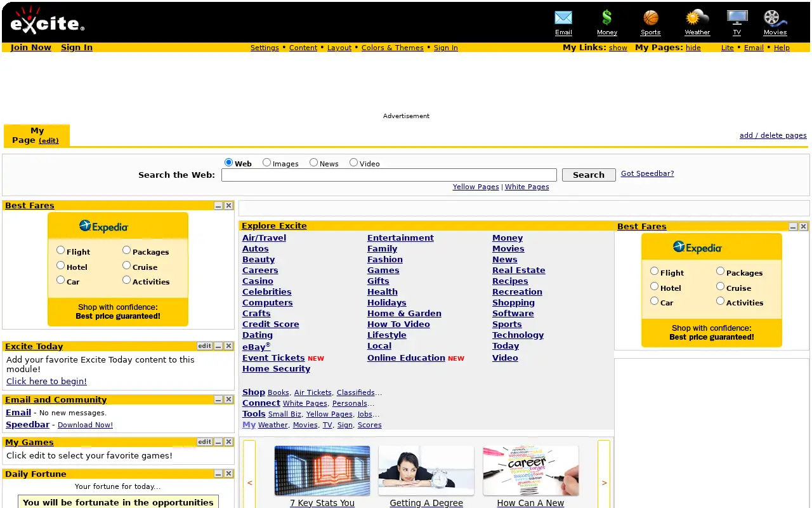This screenshot has width=812, height=508.
Task: Open the Email envelope icon
Action: click(x=563, y=18)
